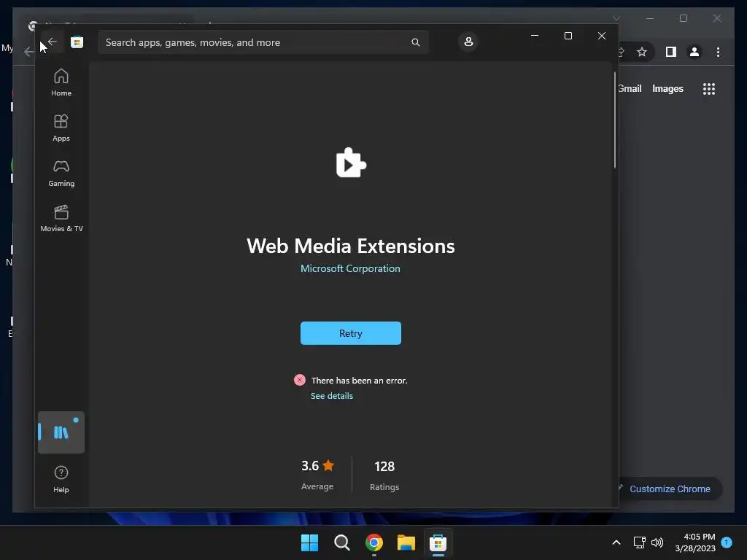Open Apps section in the Store sidebar
Image resolution: width=747 pixels, height=560 pixels.
click(x=61, y=128)
